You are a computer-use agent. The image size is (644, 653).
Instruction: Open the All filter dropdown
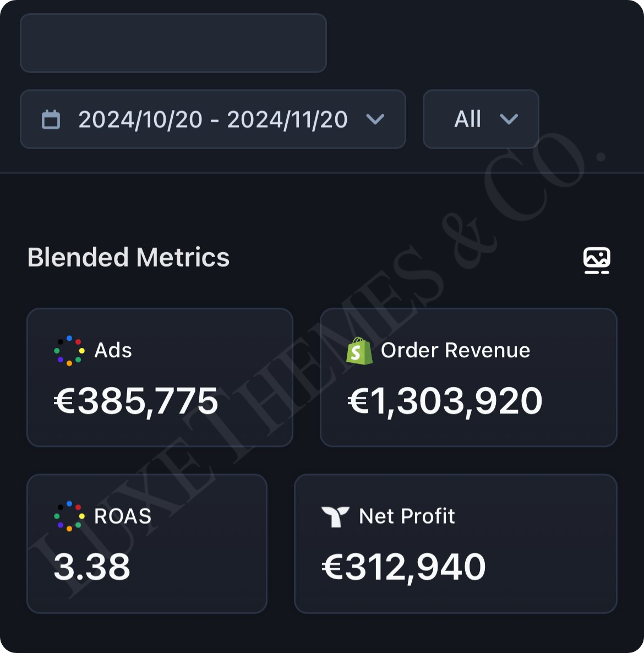[x=468, y=119]
